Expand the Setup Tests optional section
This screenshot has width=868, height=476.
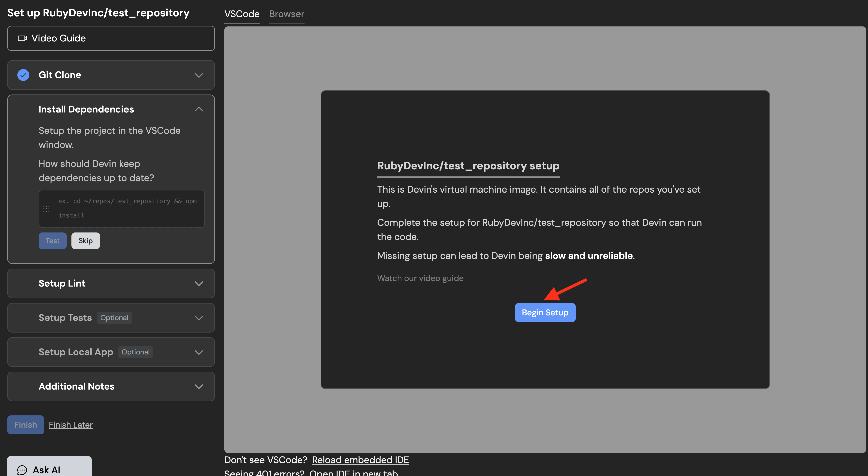click(x=199, y=318)
